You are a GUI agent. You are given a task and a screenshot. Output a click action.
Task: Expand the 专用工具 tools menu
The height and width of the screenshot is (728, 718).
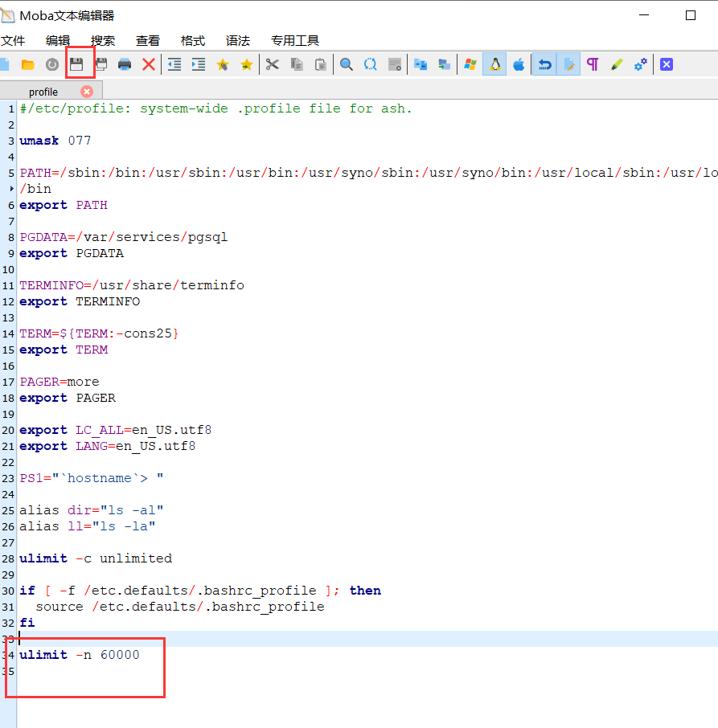pos(295,40)
